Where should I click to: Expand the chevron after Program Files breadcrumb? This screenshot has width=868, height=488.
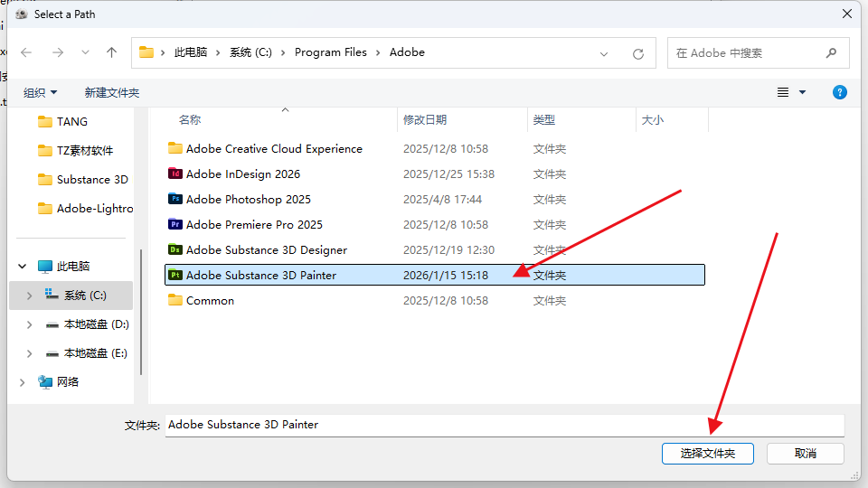pos(378,52)
